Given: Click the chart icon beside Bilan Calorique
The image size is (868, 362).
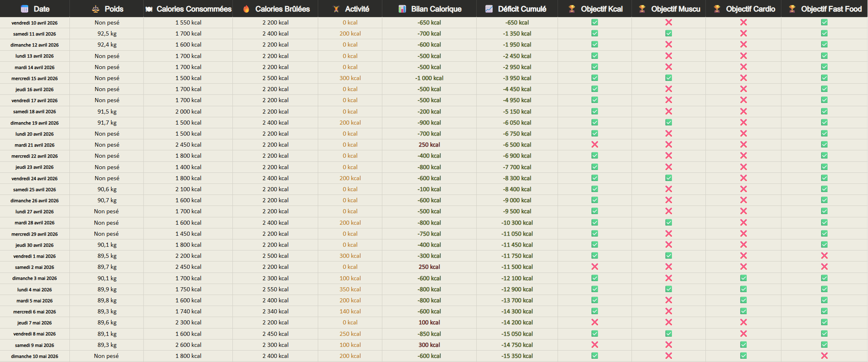Looking at the screenshot, I should (402, 9).
